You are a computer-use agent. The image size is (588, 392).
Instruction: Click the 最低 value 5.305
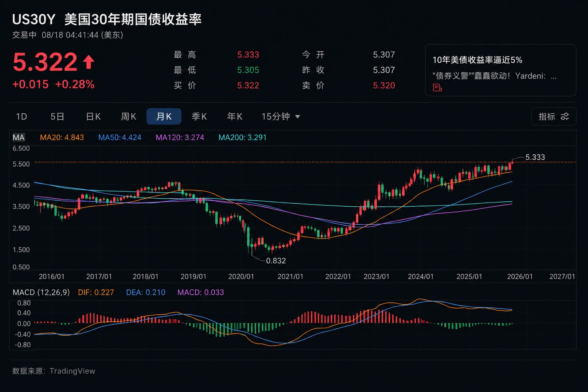[248, 70]
